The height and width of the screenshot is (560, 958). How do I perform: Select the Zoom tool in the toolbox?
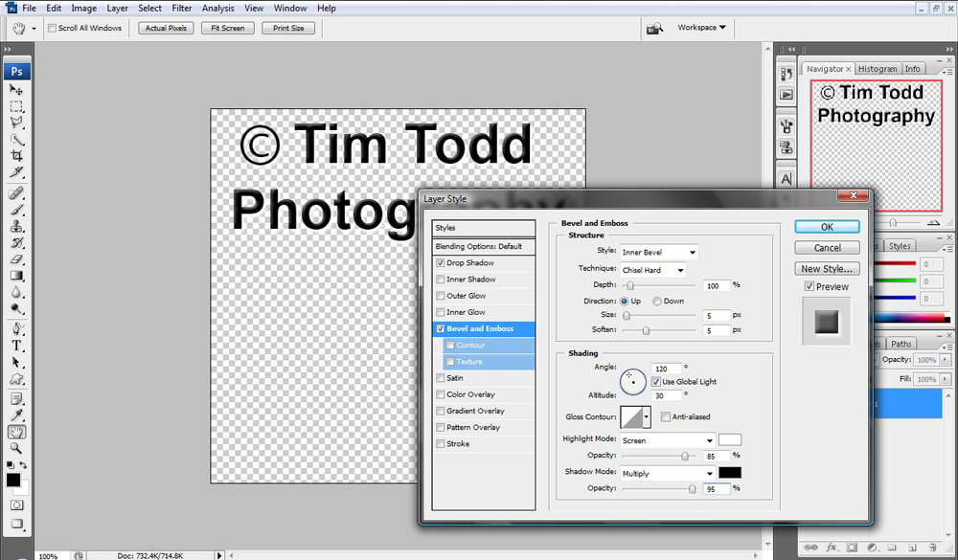click(x=16, y=449)
